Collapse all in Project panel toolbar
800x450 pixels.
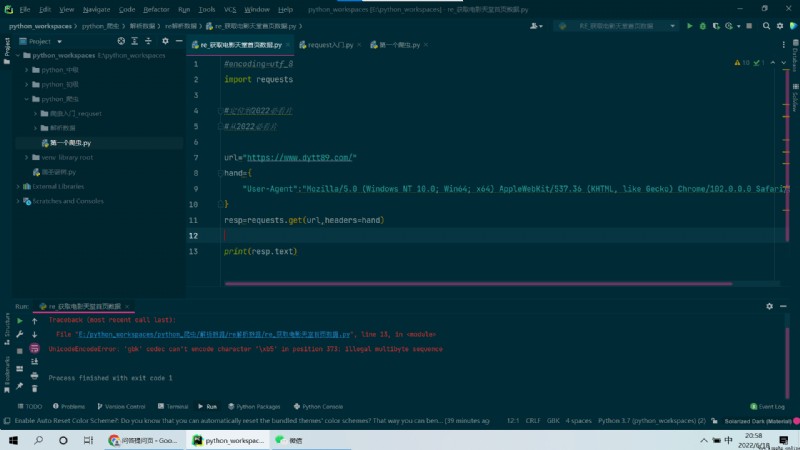coord(148,41)
